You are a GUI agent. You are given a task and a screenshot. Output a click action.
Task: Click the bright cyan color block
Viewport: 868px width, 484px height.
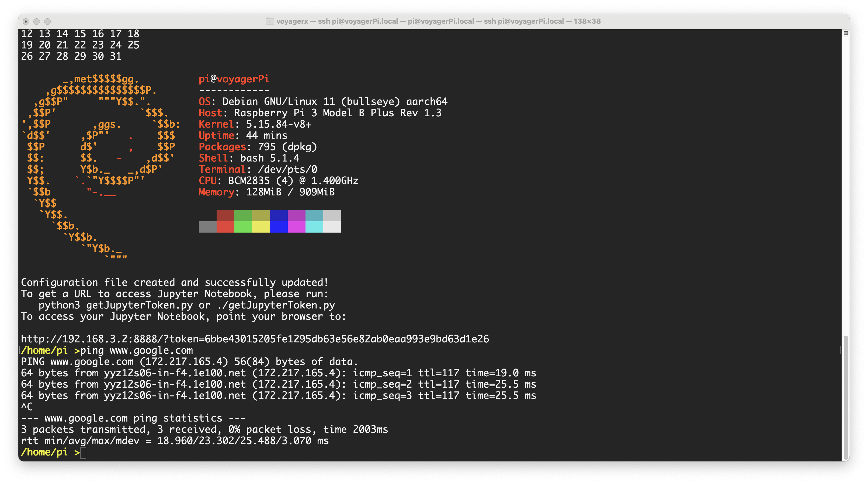coord(314,227)
